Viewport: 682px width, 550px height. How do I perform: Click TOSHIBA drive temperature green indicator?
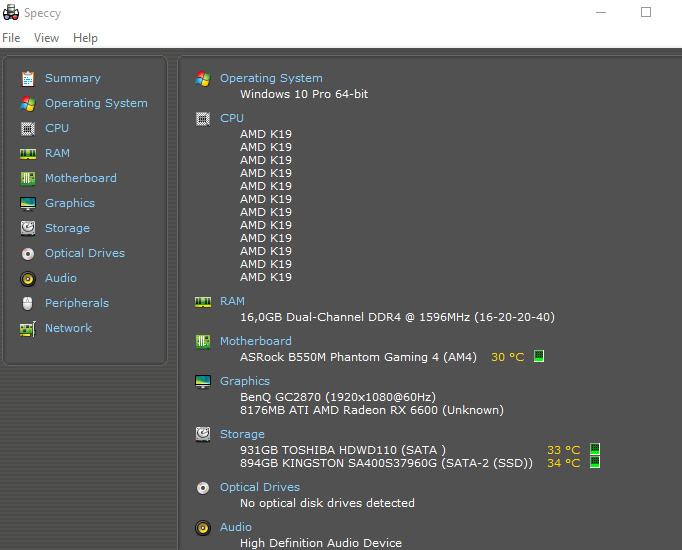click(x=595, y=449)
